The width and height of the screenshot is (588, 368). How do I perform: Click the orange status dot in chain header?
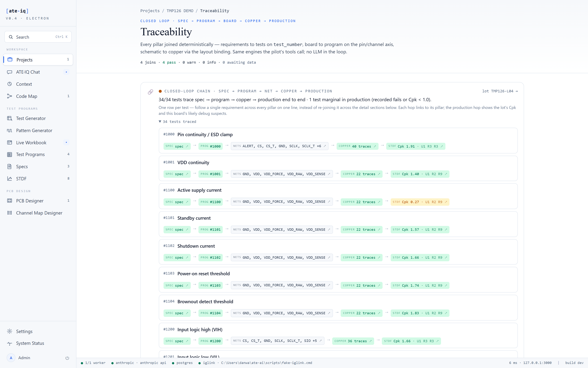160,91
